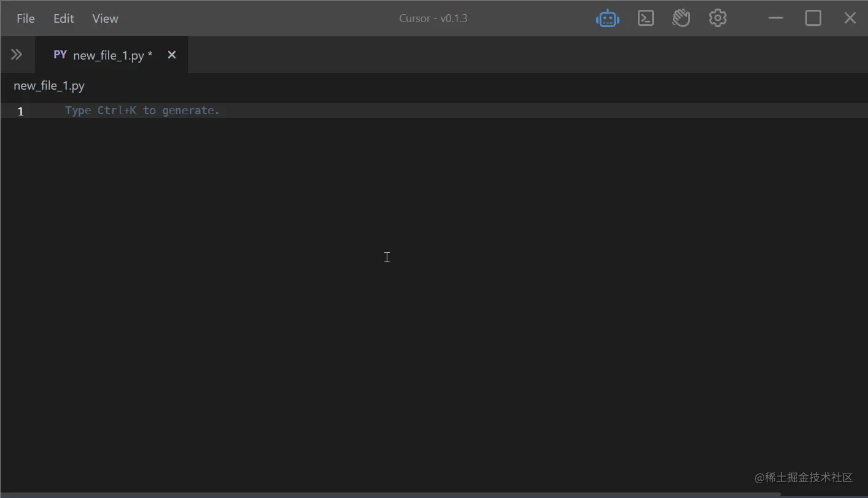
Task: Open the Edit menu
Action: pyautogui.click(x=63, y=18)
